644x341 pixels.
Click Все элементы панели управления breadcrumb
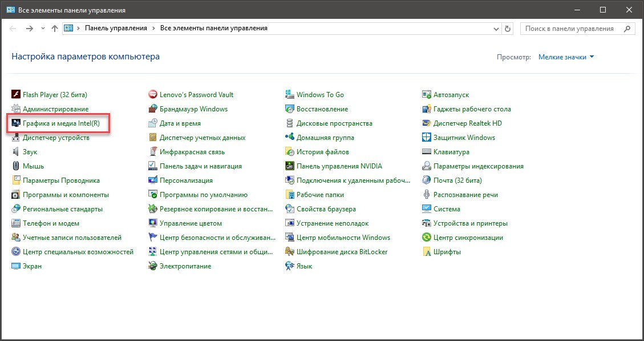click(213, 29)
